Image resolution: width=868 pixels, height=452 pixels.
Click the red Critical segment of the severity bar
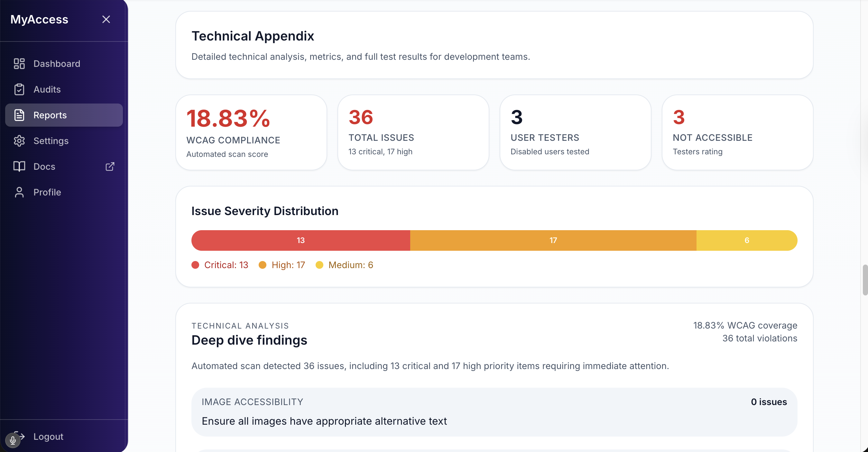(300, 240)
